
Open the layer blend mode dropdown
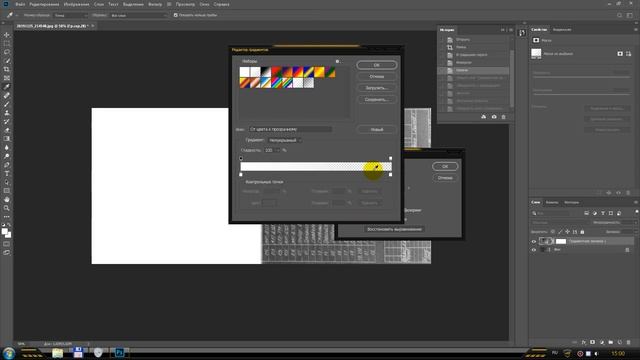click(559, 223)
